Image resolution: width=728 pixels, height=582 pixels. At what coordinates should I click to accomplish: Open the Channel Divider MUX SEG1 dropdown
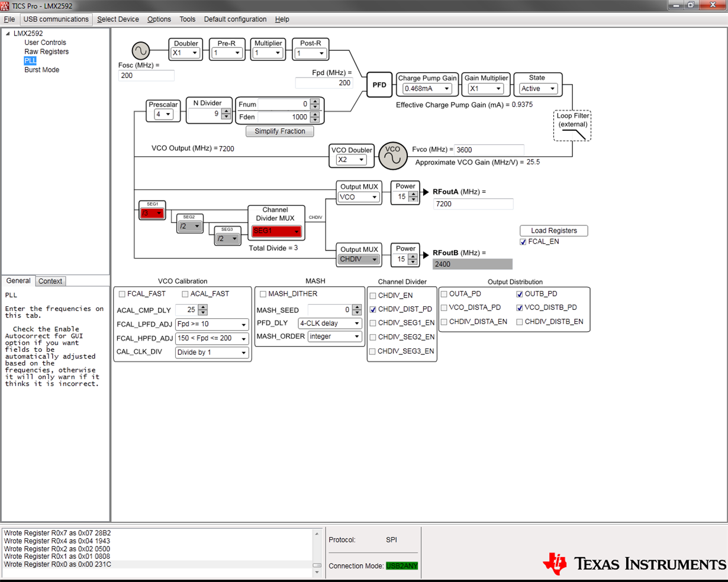pos(276,231)
